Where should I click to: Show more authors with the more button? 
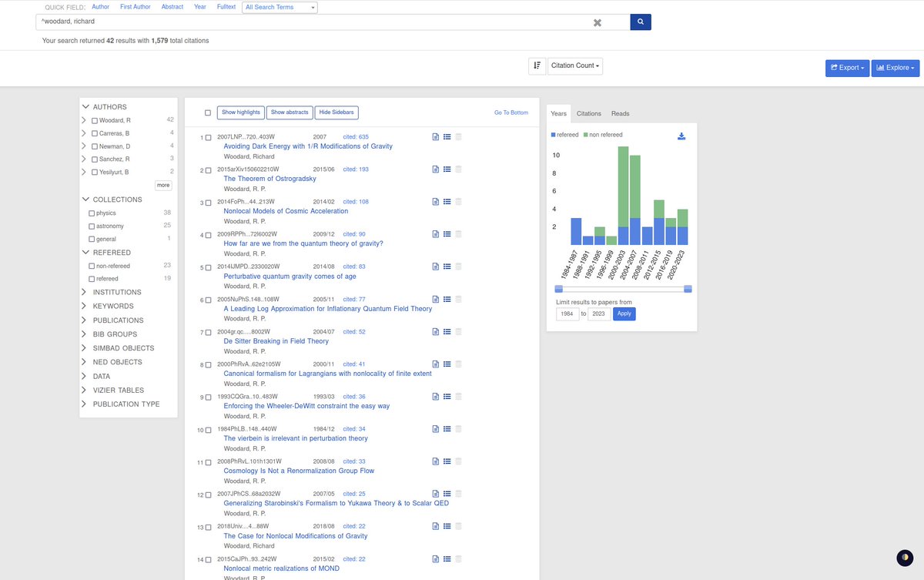pos(163,185)
